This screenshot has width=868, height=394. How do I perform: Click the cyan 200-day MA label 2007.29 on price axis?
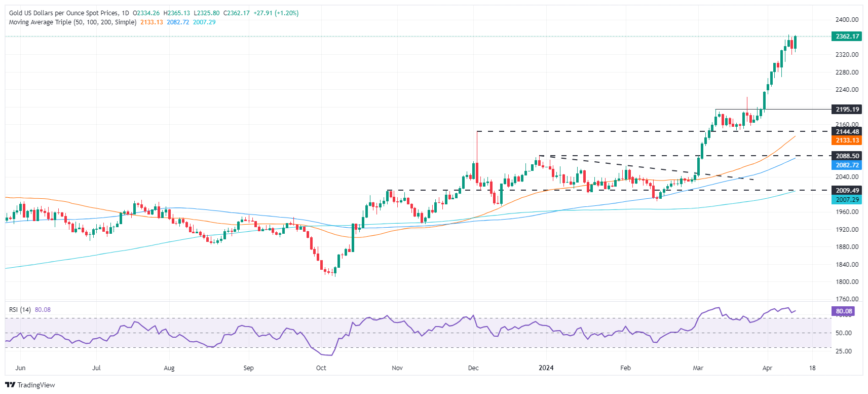point(847,200)
